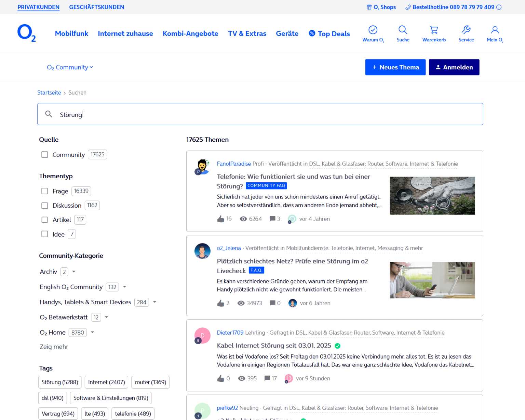The height and width of the screenshot is (420, 525).
Task: Click the FanolParadise user avatar
Action: point(202,167)
